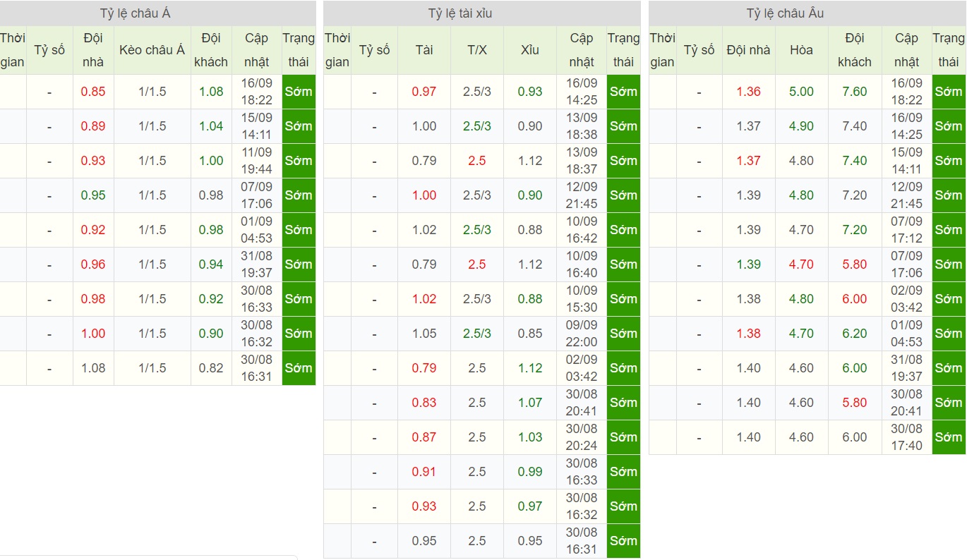Select the "Hòa" column header

(802, 50)
